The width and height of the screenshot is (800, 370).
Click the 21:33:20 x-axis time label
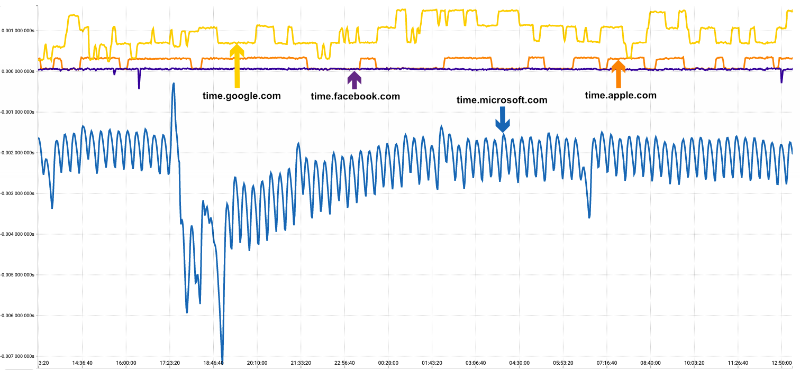pos(301,364)
